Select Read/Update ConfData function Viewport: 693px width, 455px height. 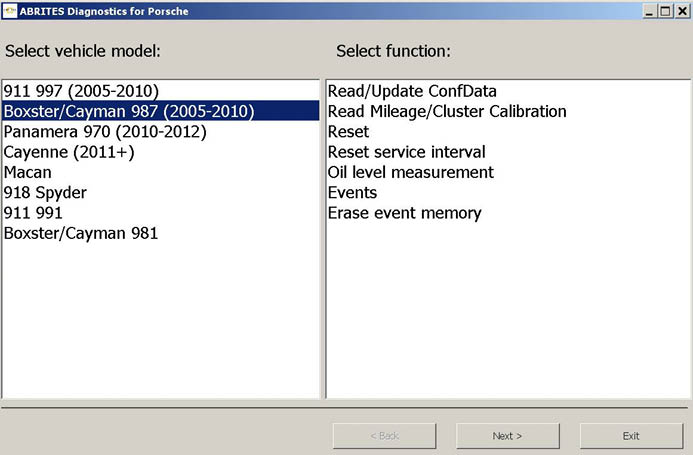pos(412,91)
